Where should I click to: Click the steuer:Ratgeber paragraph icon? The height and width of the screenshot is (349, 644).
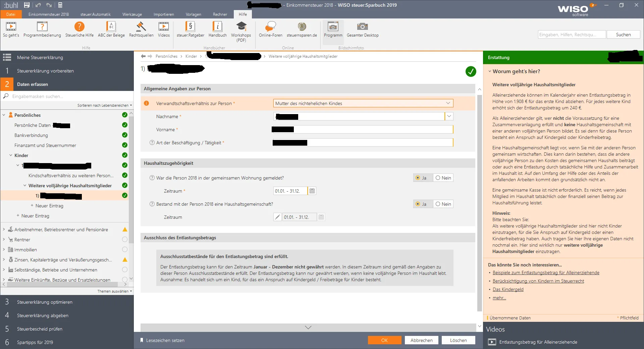tap(190, 27)
